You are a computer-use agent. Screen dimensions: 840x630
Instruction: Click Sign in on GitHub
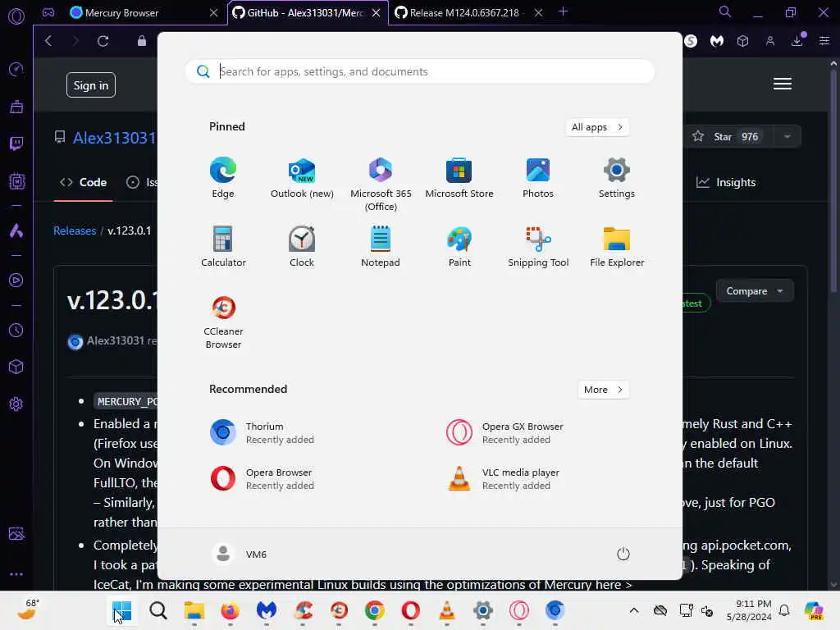tap(90, 85)
